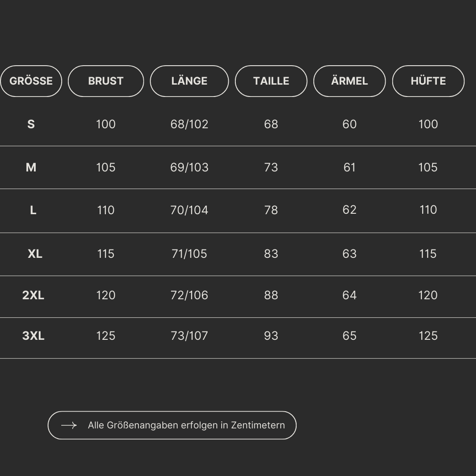This screenshot has height=476, width=476.
Task: Click the GRÖSSE header pill
Action: tap(31, 81)
